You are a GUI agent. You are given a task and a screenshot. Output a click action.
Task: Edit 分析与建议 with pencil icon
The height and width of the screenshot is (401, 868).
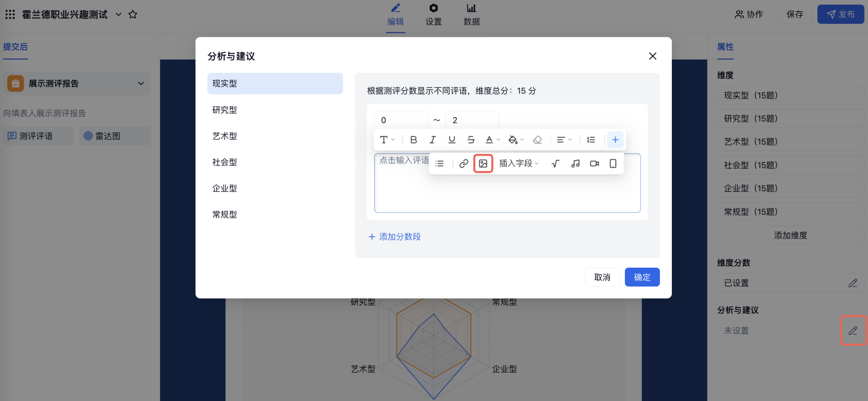coord(852,331)
